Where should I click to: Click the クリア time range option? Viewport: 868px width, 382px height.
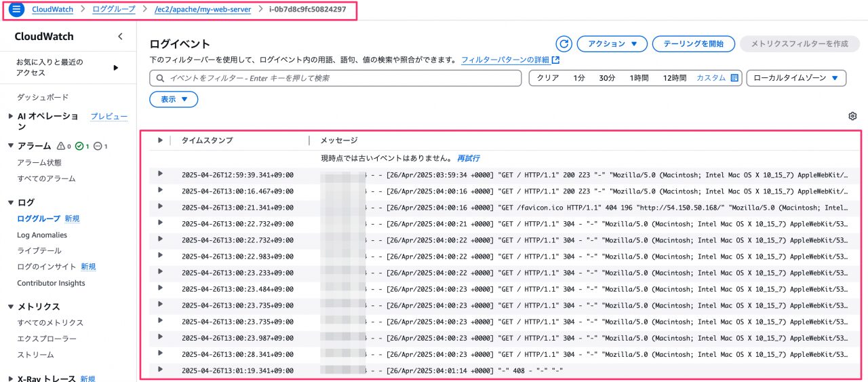coord(548,78)
